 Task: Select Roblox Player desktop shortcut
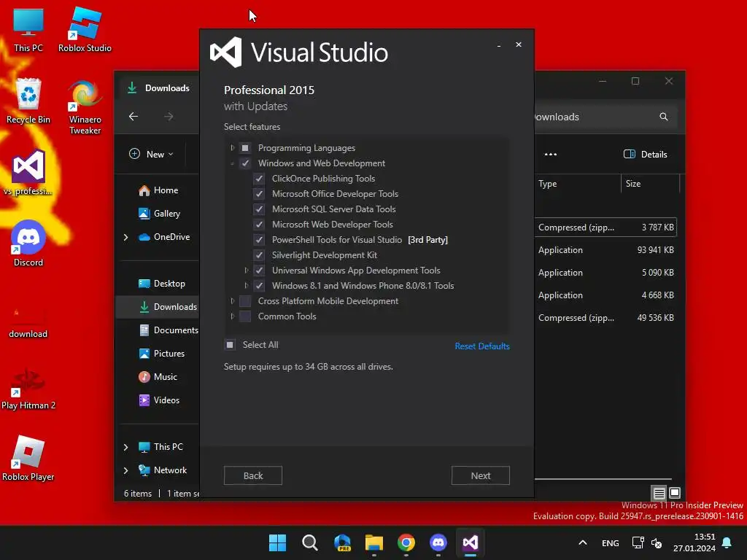pos(28,458)
